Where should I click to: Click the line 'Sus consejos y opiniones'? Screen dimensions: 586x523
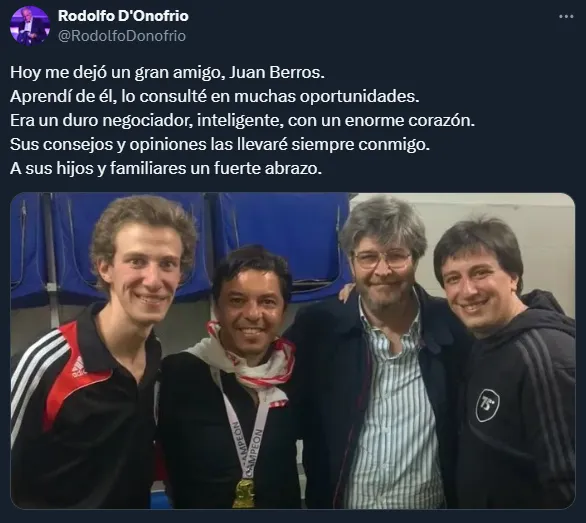[x=220, y=144]
